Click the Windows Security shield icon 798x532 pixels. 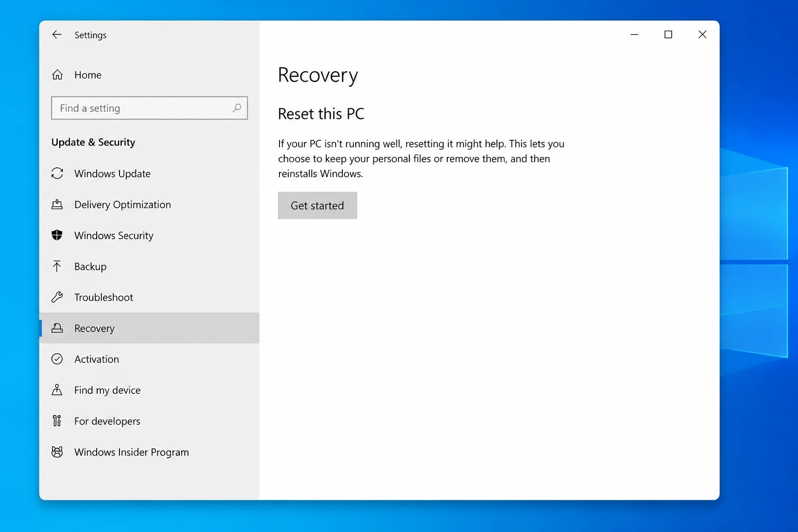click(x=57, y=235)
